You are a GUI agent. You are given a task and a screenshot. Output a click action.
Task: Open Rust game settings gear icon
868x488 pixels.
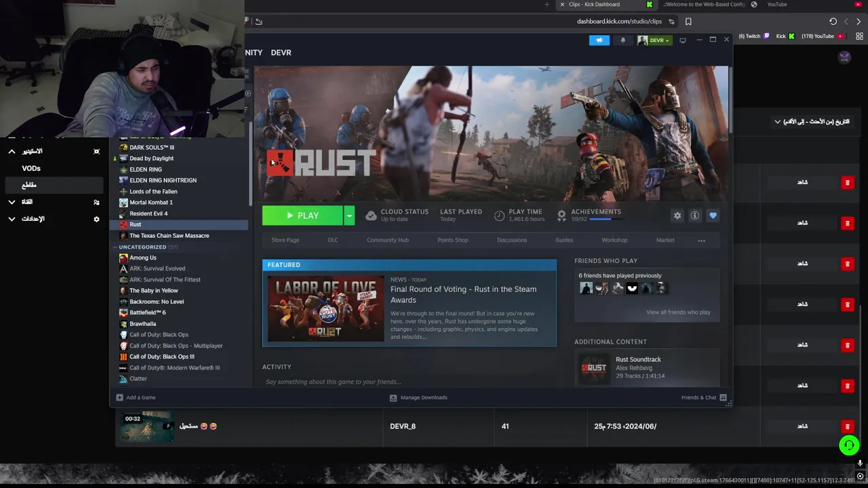tap(677, 216)
